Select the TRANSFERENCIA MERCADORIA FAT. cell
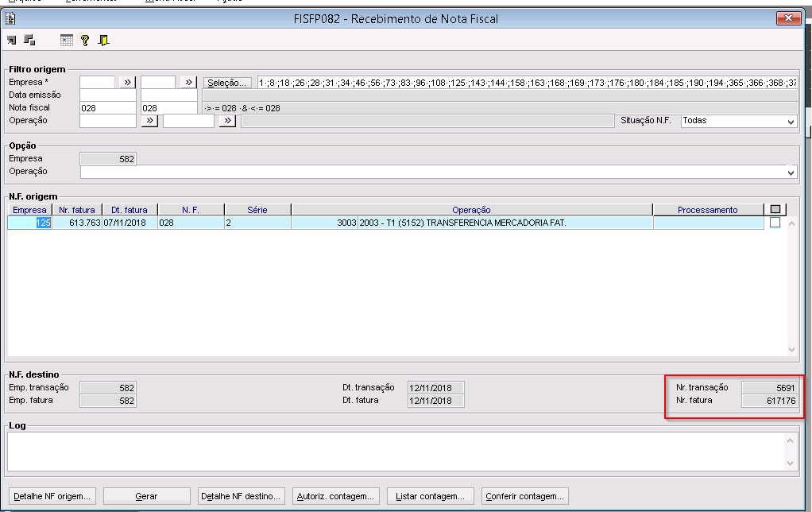 pos(505,223)
